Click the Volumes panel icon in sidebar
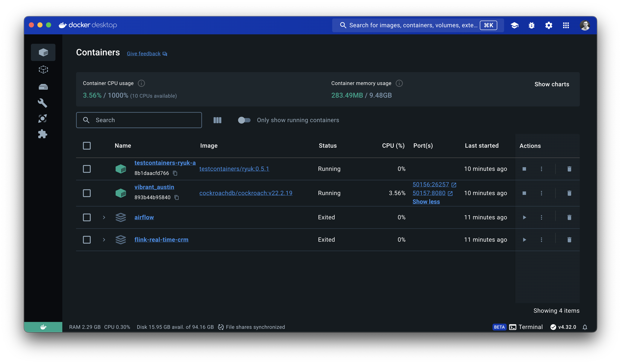This screenshot has height=364, width=621. pyautogui.click(x=43, y=86)
